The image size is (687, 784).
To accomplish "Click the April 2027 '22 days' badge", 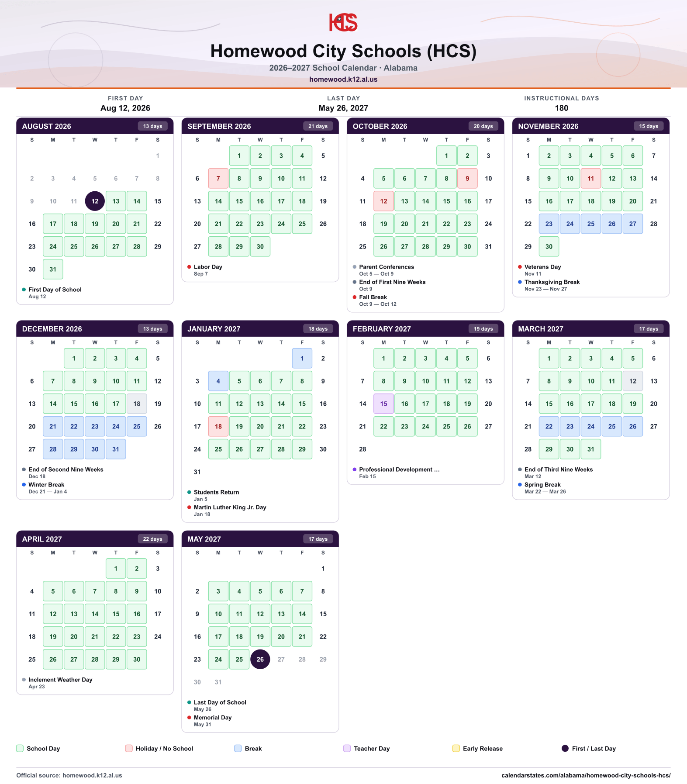I will [153, 539].
